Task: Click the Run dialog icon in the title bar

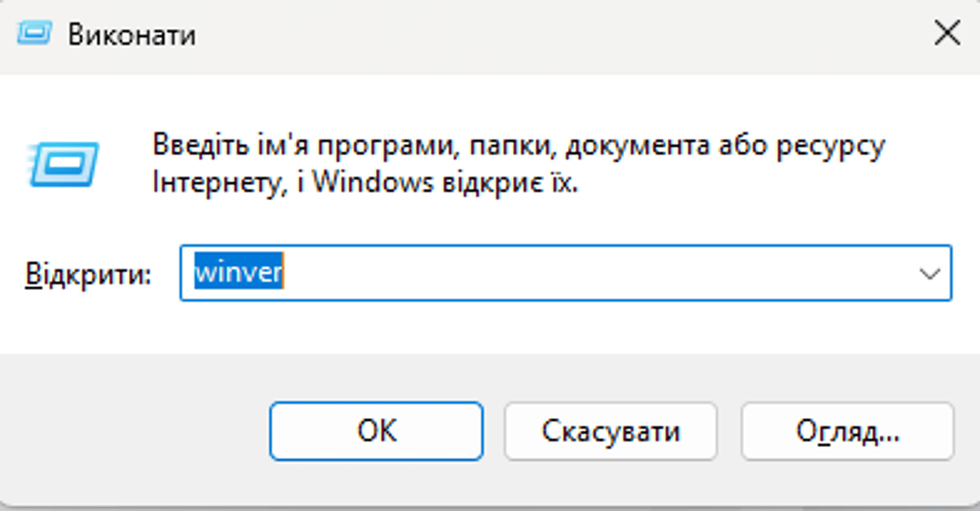Action: pos(36,32)
